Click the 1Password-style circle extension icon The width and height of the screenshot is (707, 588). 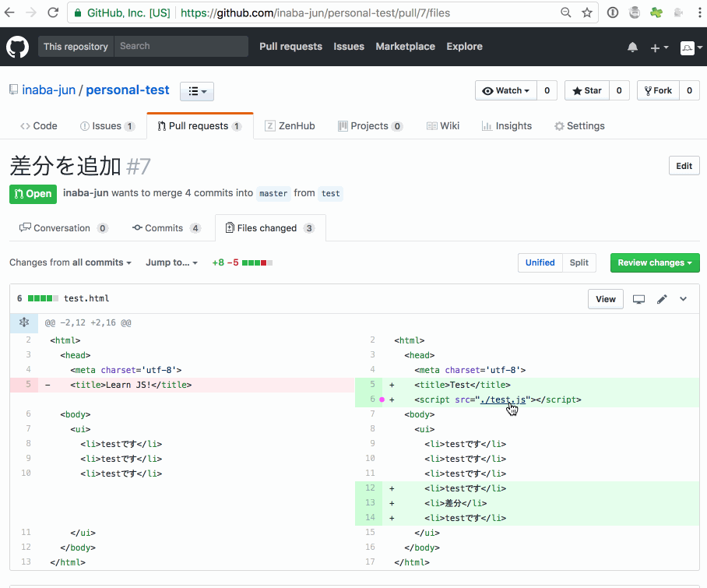tap(612, 12)
